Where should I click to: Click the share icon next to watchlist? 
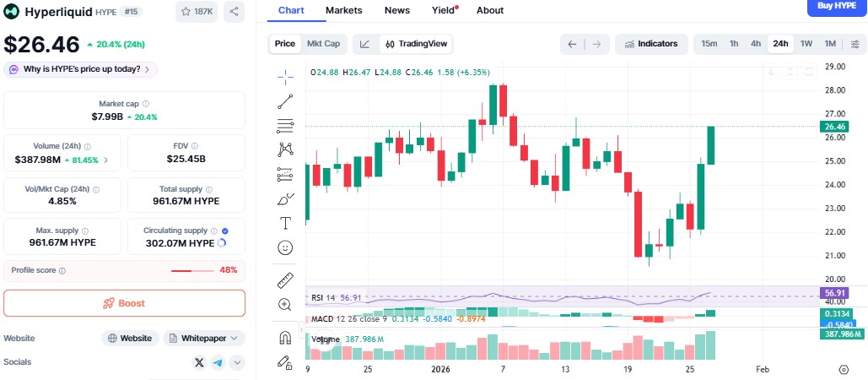point(234,12)
